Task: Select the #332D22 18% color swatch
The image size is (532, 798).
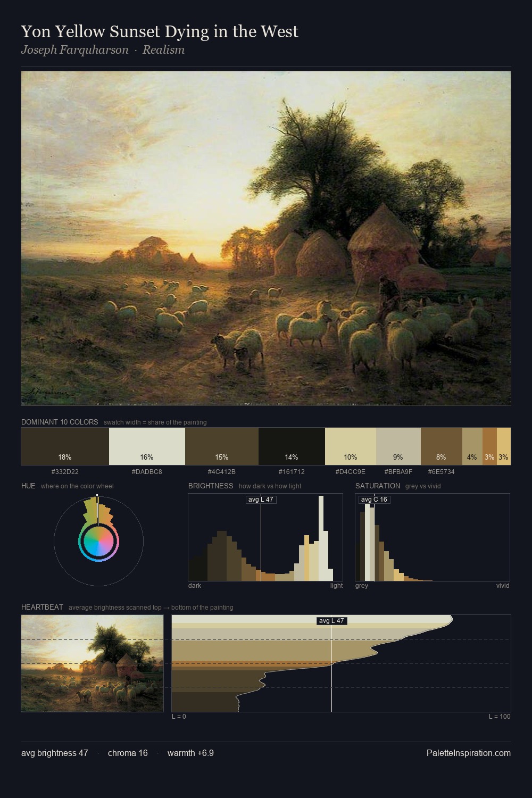Action: (x=65, y=446)
